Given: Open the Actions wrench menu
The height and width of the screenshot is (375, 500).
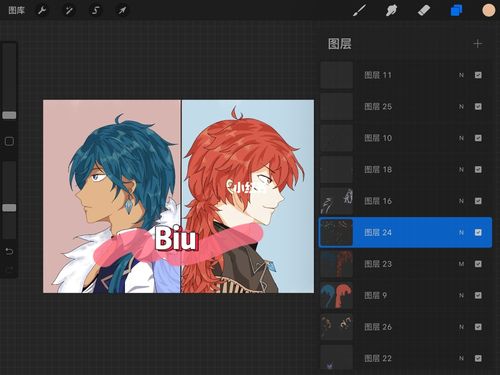Looking at the screenshot, I should click(x=42, y=10).
